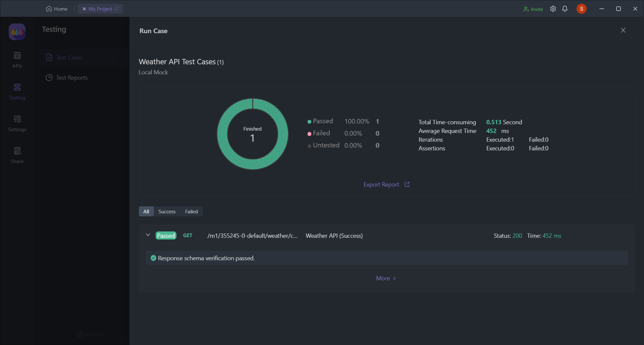
Task: Click the Export Report link
Action: click(381, 185)
